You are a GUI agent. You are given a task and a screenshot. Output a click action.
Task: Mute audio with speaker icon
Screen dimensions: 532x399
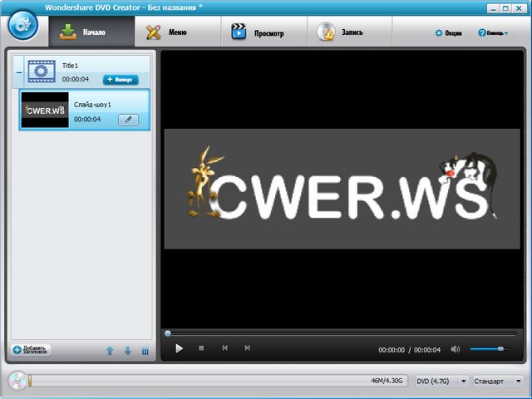[x=456, y=349]
